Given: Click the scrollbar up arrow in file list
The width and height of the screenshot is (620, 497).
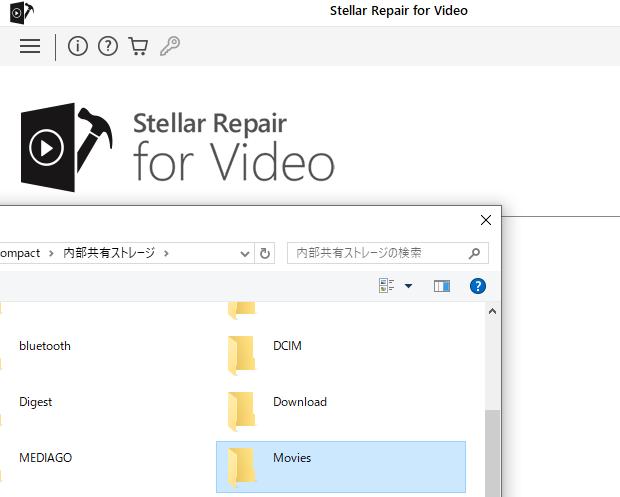Looking at the screenshot, I should tap(492, 312).
